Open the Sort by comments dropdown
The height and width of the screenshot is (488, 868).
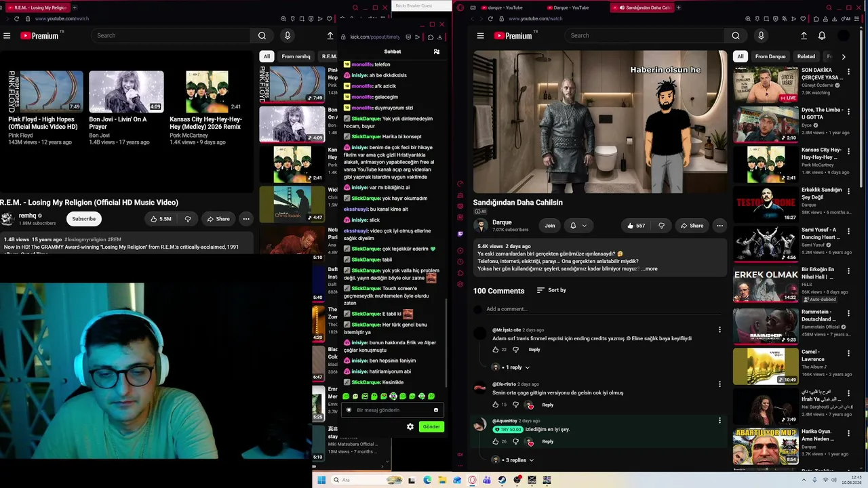pos(551,290)
